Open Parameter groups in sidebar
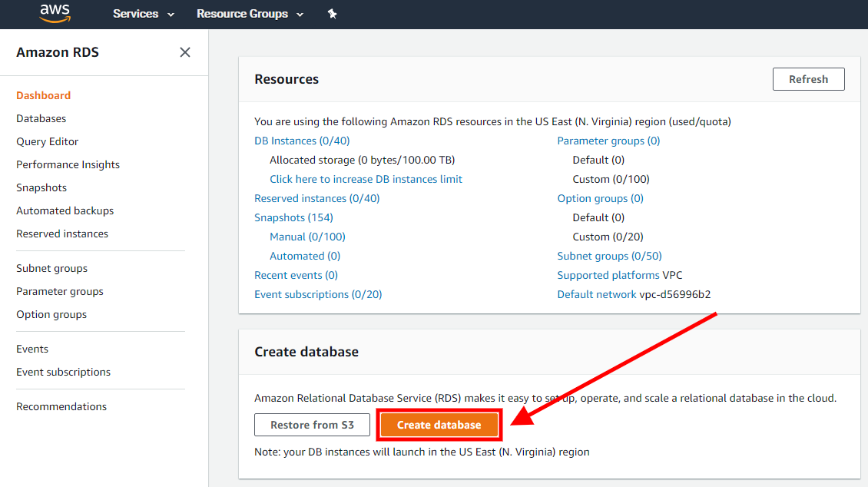Viewport: 868px width, 487px height. (60, 292)
